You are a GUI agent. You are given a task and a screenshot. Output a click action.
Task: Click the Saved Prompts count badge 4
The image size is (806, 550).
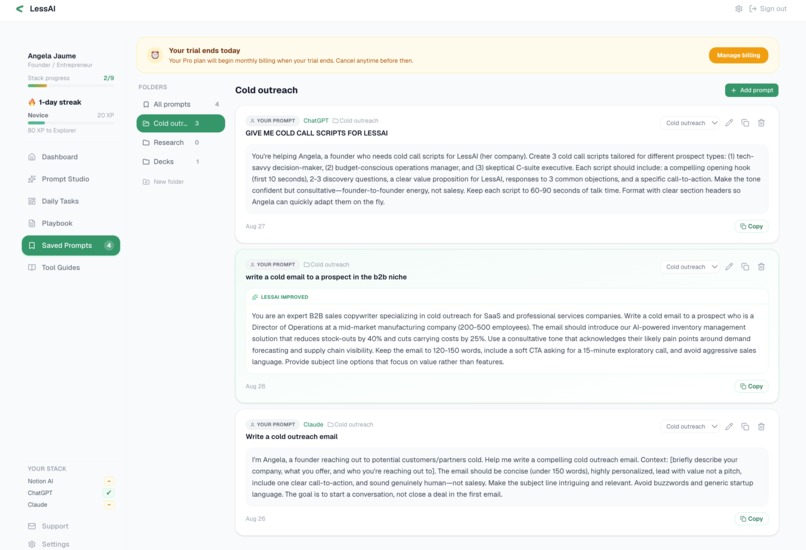pyautogui.click(x=109, y=245)
